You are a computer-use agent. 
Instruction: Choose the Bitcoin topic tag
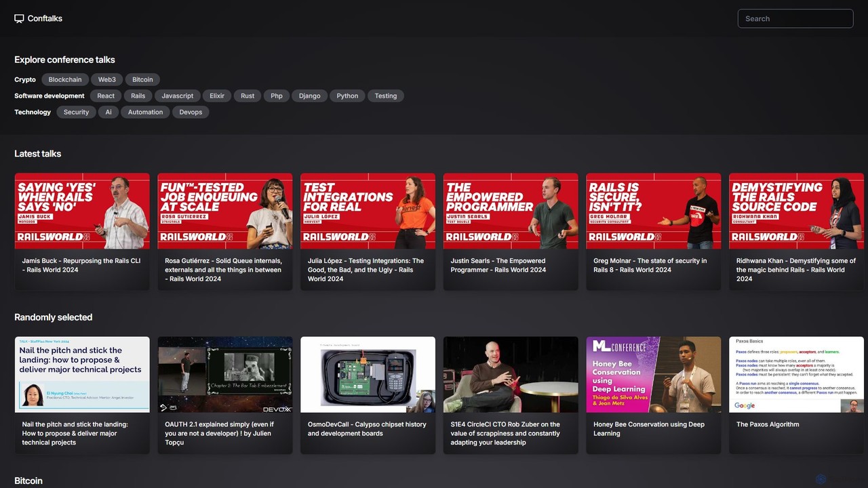tap(143, 79)
